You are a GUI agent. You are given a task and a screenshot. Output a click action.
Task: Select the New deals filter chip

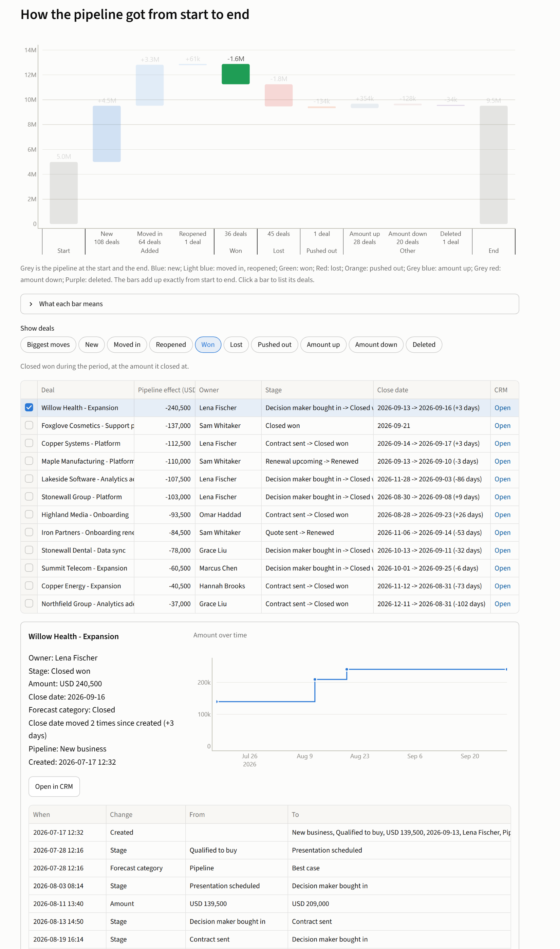[x=92, y=345]
